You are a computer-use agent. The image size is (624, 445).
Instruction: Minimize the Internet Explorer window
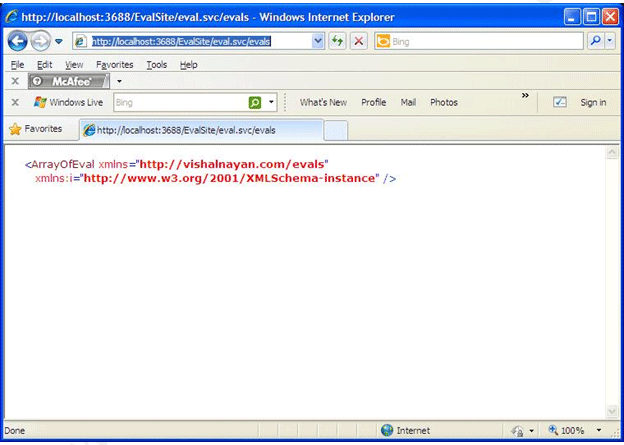coord(572,17)
